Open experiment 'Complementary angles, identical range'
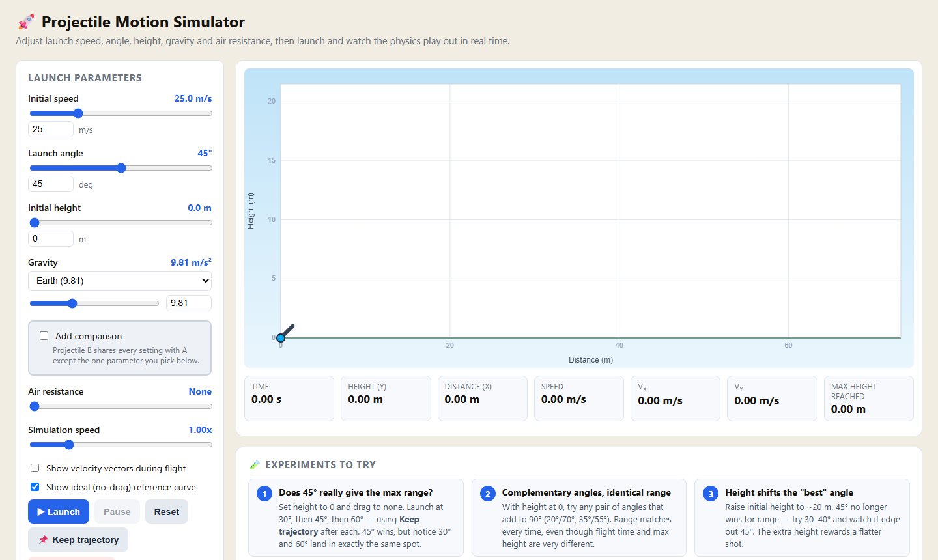 [x=579, y=518]
